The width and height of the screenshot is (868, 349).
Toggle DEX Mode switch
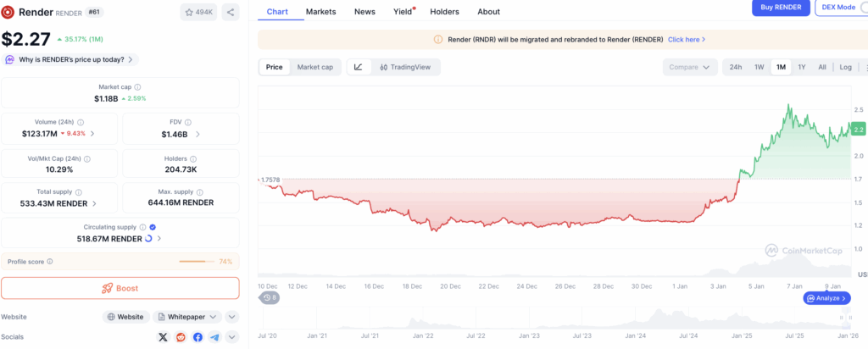[x=861, y=7]
